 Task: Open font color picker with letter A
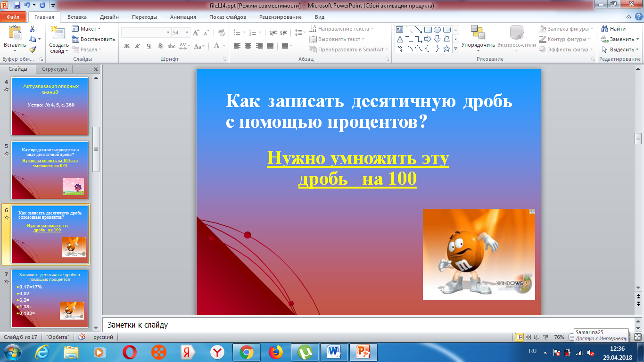[217, 46]
